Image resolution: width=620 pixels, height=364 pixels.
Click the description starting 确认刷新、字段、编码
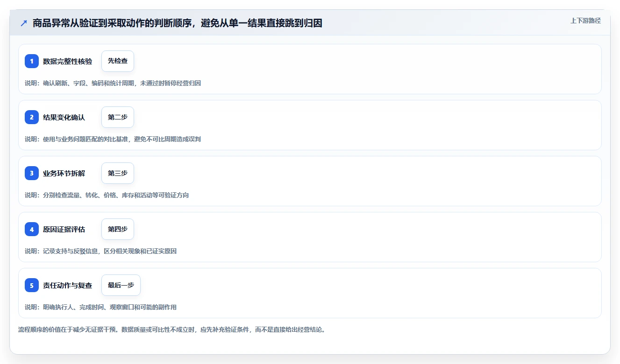[x=113, y=83]
